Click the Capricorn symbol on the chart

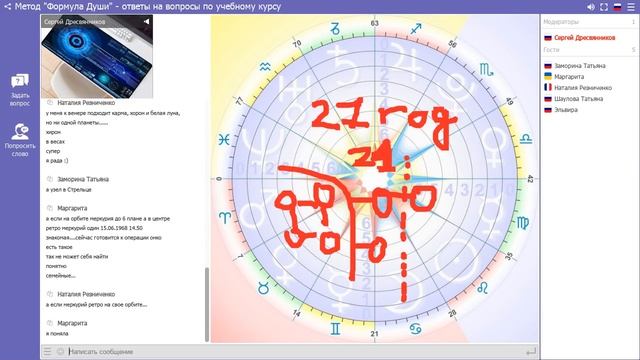(335, 29)
